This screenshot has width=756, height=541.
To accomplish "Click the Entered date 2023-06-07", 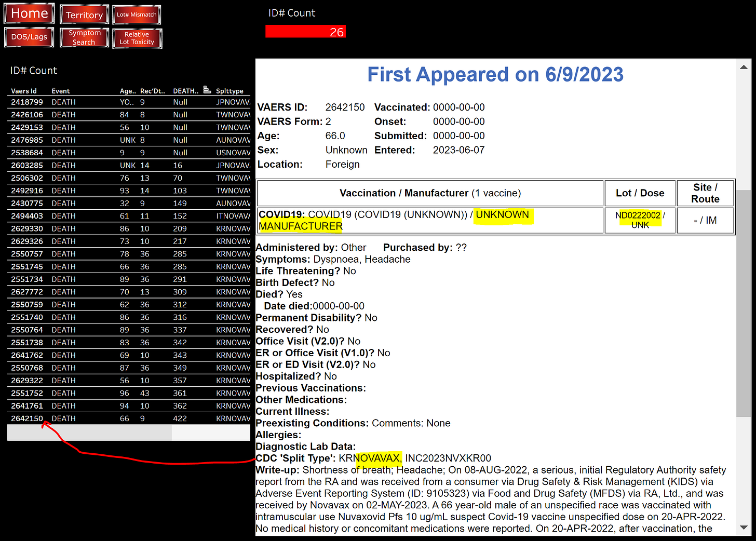I will (x=458, y=150).
